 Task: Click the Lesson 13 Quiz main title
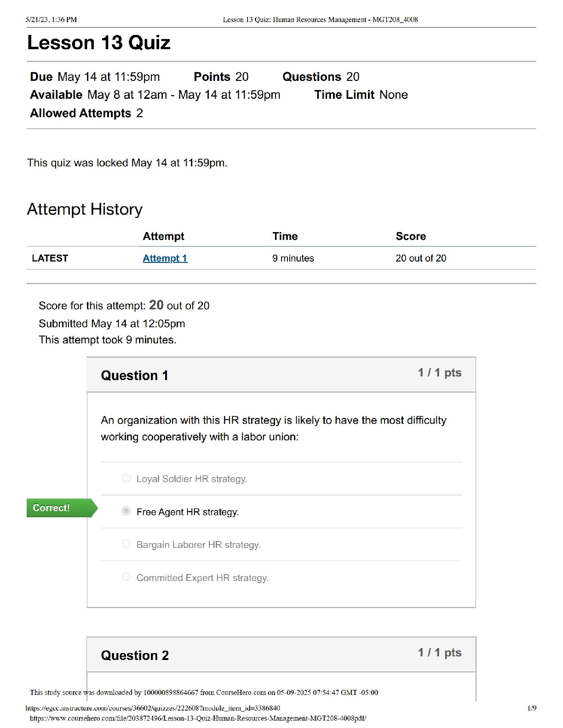(98, 43)
